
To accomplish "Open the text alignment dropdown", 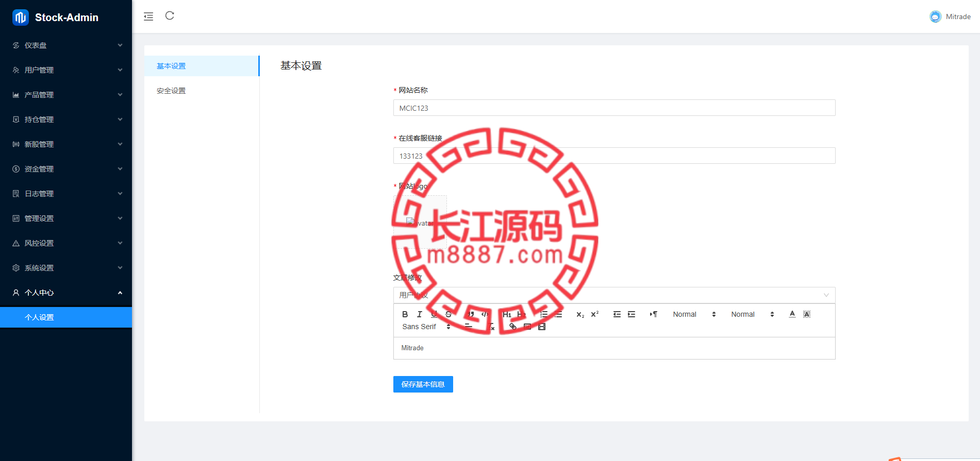I will 469,327.
